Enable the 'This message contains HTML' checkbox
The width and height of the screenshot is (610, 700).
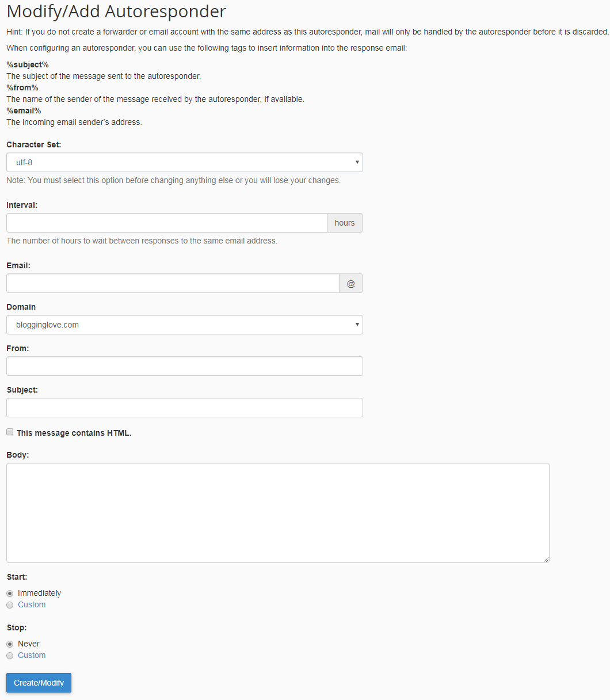[x=10, y=431]
